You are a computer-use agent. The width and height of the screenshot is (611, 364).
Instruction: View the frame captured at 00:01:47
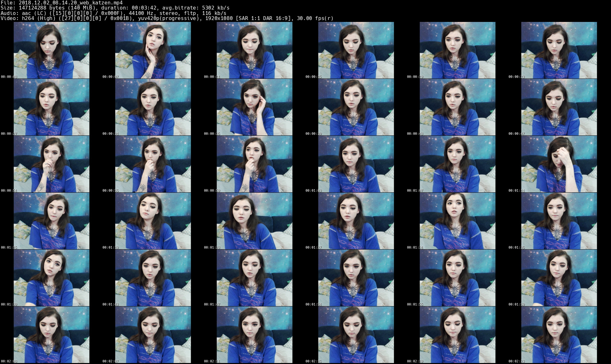(x=255, y=278)
